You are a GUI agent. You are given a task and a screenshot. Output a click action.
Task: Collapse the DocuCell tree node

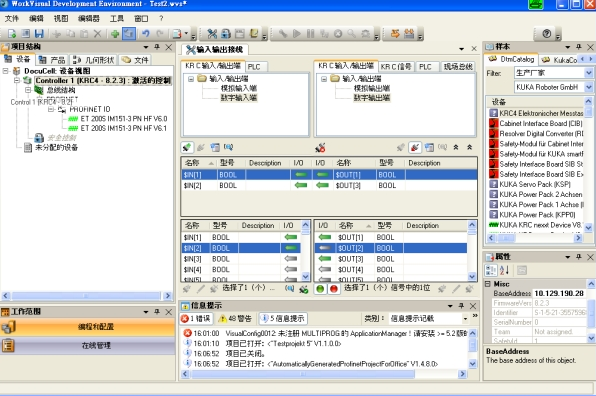click(6, 71)
